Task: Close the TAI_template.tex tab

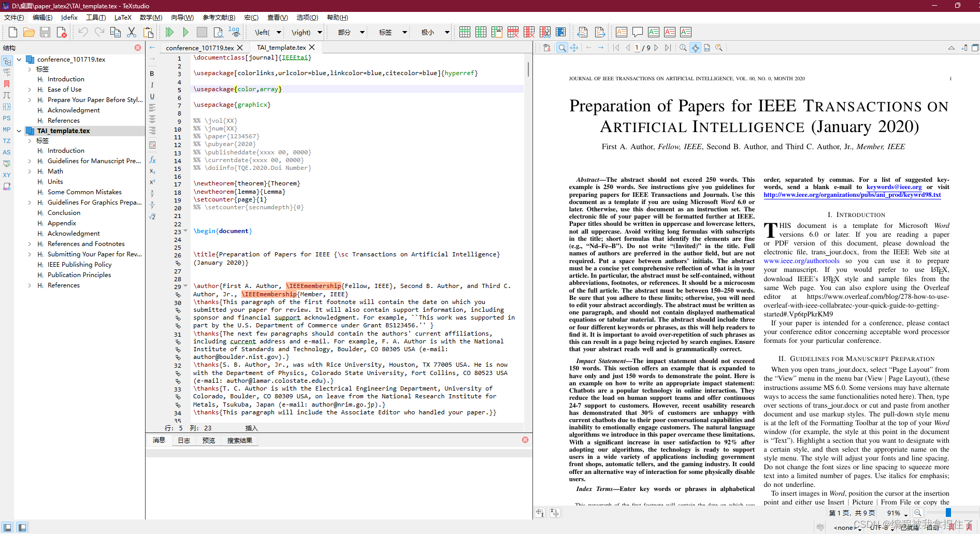Action: click(x=312, y=47)
